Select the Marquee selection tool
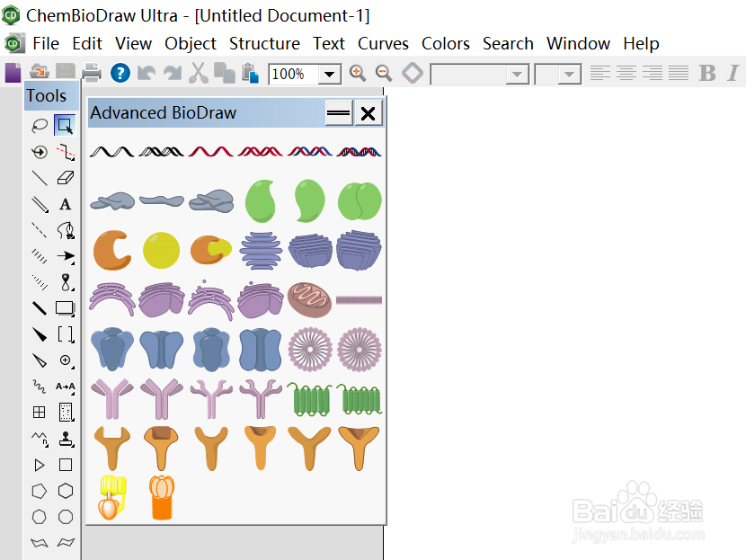Viewport: 746px width, 560px height. [65, 125]
